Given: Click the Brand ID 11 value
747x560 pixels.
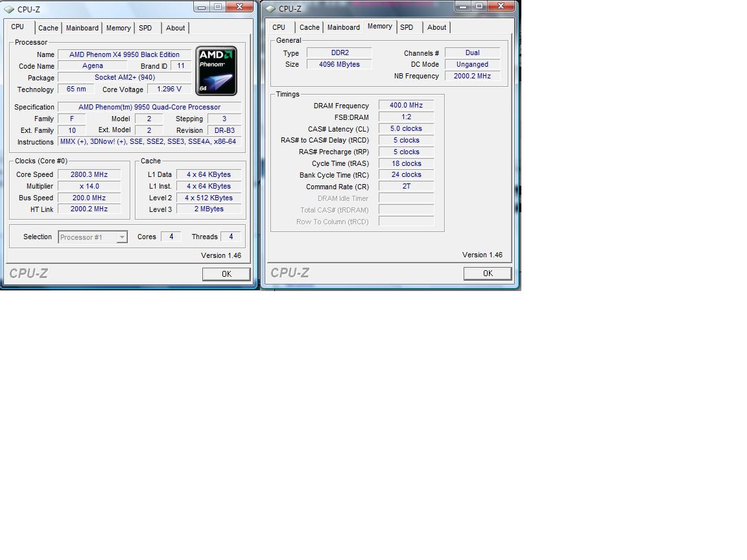Looking at the screenshot, I should pyautogui.click(x=180, y=65).
